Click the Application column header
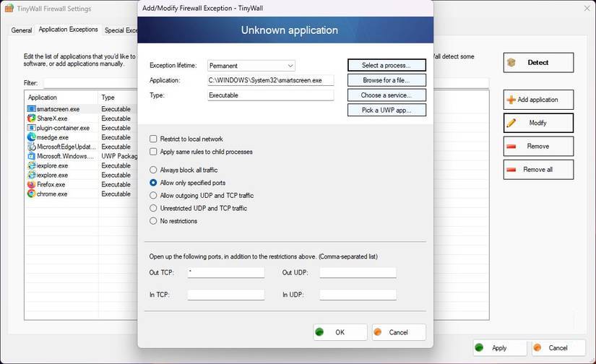Viewport: 596px width, 364px height. (61, 97)
